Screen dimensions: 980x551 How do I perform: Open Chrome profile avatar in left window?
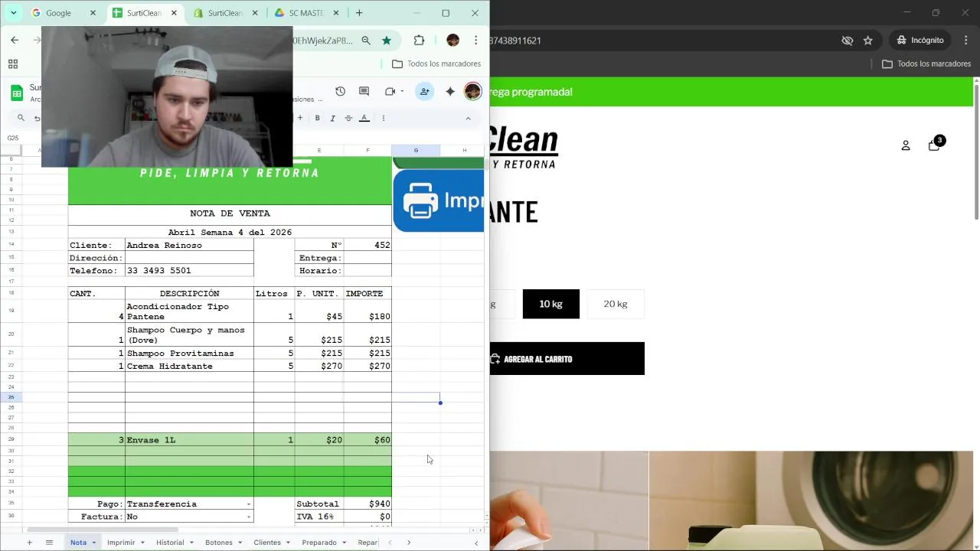click(452, 40)
